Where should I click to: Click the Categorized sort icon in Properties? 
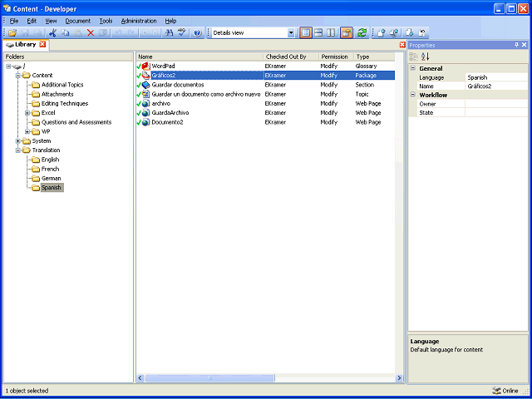point(413,57)
